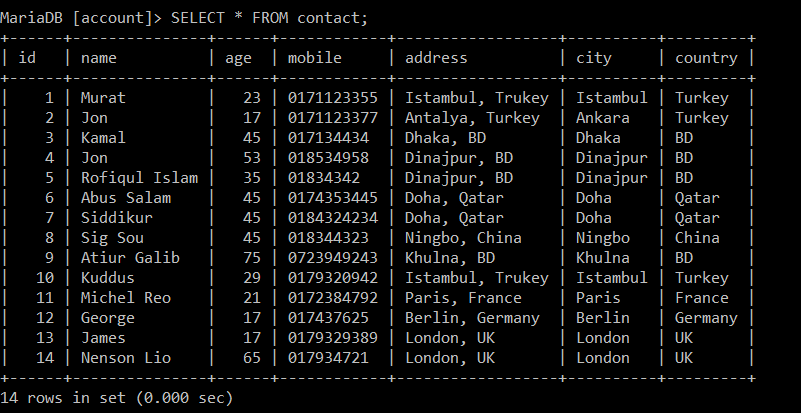
Task: Click the 'city' column header
Action: [x=594, y=58]
